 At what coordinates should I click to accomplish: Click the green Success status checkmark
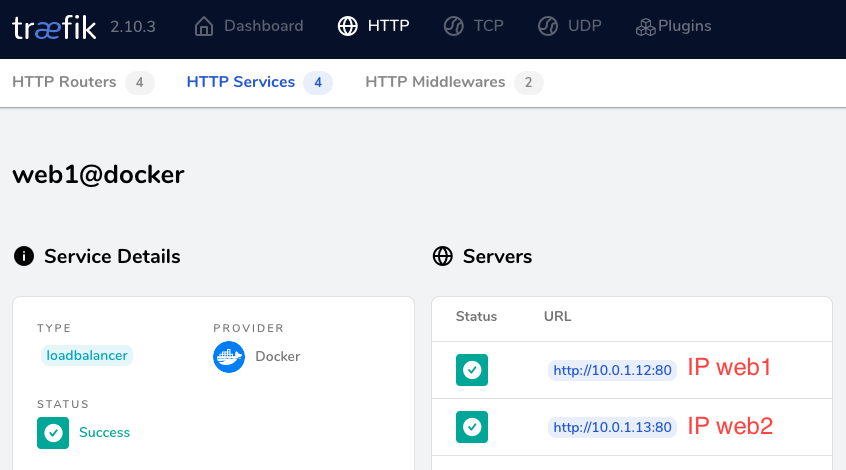[53, 433]
